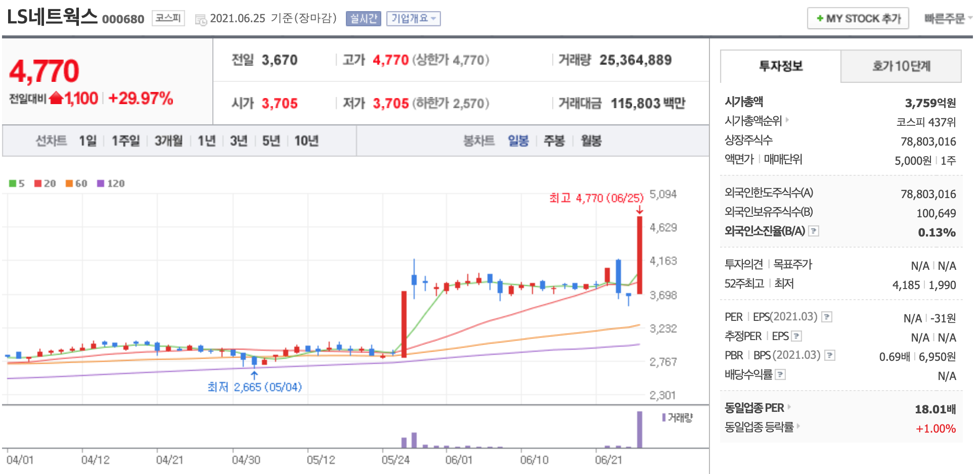Click the 외국인소진율 value 0.13%

pos(937,232)
